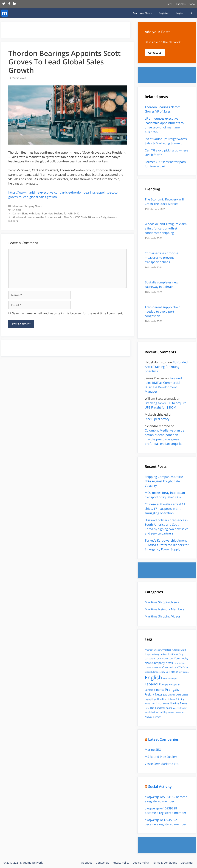Go to previous post Damen Signs with South Port

click(46, 213)
